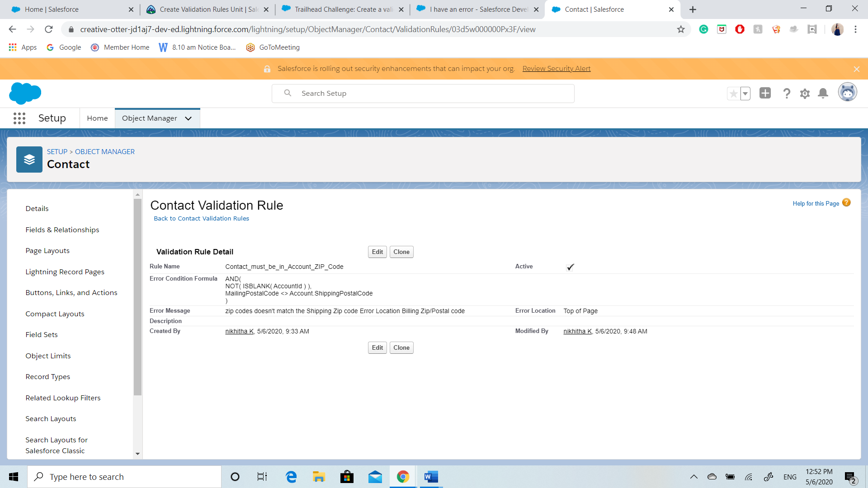Switch to the Home setup tab

[97, 118]
